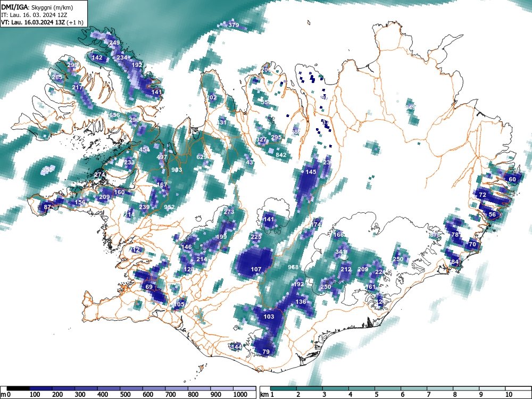The height and width of the screenshot is (399, 532).
Task: Select the 84 visibility label
Action: pyautogui.click(x=455, y=262)
